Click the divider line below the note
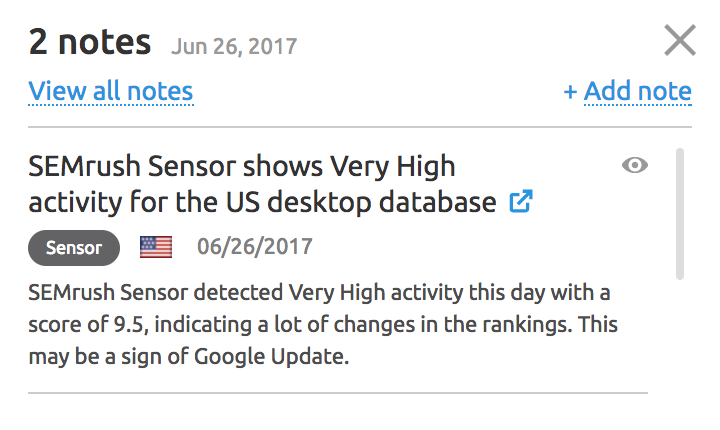The image size is (720, 430). coord(338,393)
